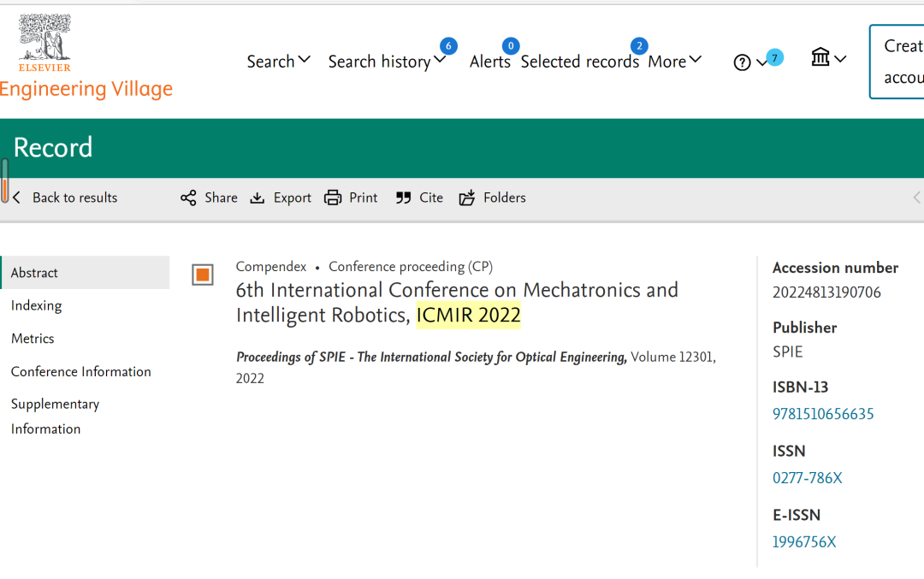924x579 pixels.
Task: Click the Print label in the toolbar
Action: pos(363,198)
